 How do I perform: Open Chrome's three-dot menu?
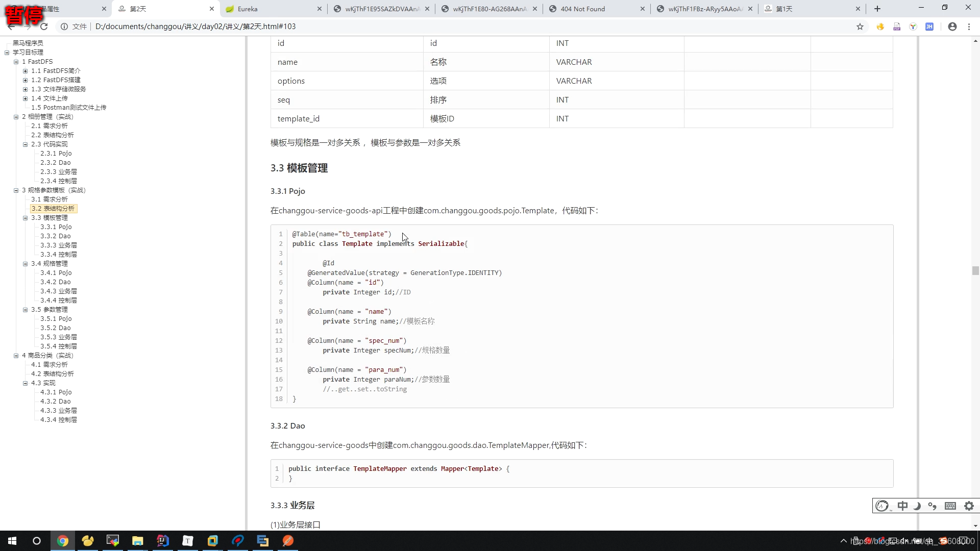(969, 27)
